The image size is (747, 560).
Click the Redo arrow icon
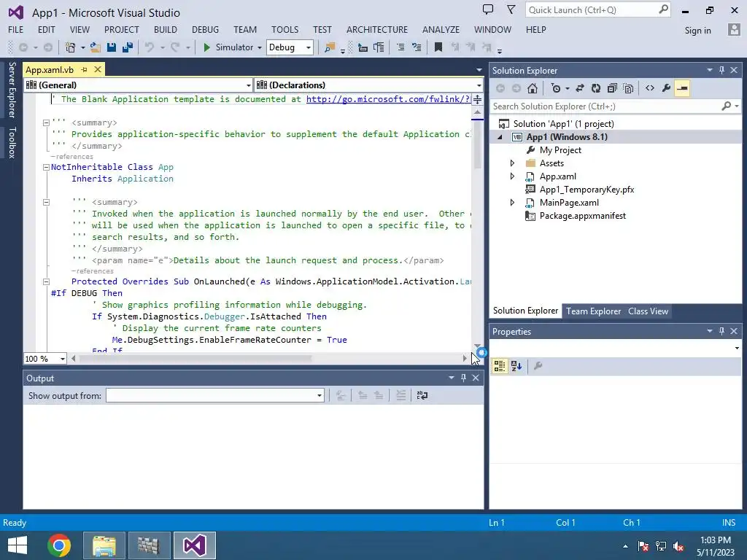[x=175, y=47]
